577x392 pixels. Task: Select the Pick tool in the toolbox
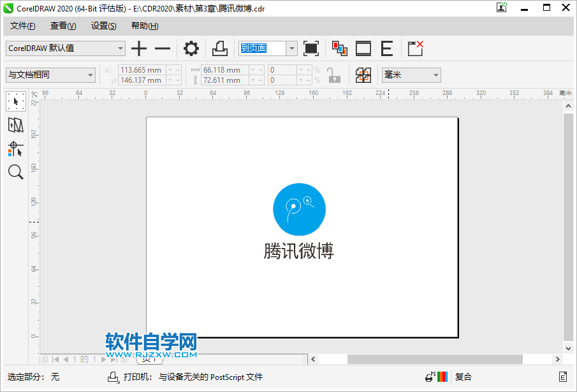(15, 101)
